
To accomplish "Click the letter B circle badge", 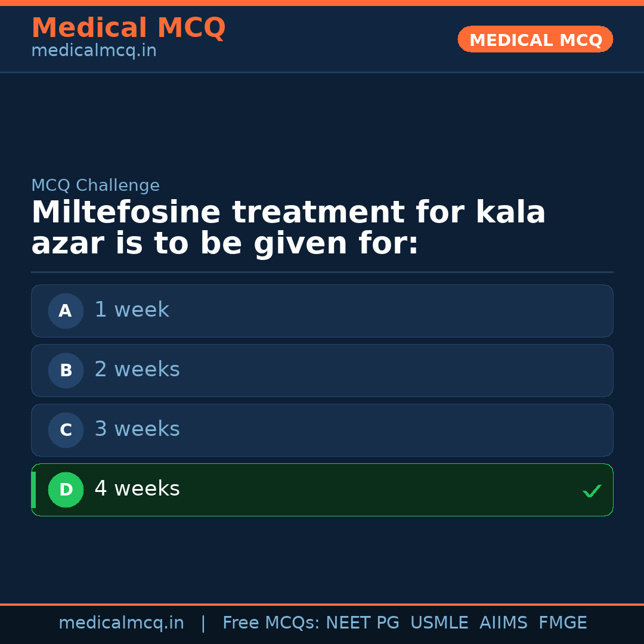I will click(66, 370).
